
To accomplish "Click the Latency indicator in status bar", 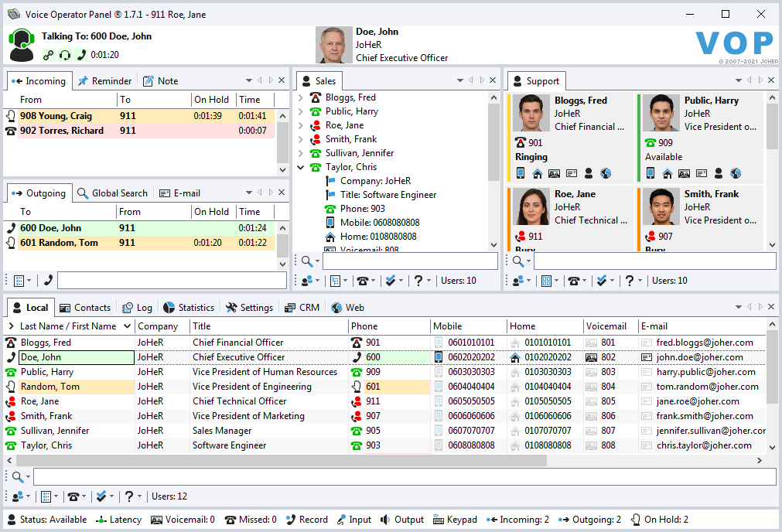I will pyautogui.click(x=118, y=520).
